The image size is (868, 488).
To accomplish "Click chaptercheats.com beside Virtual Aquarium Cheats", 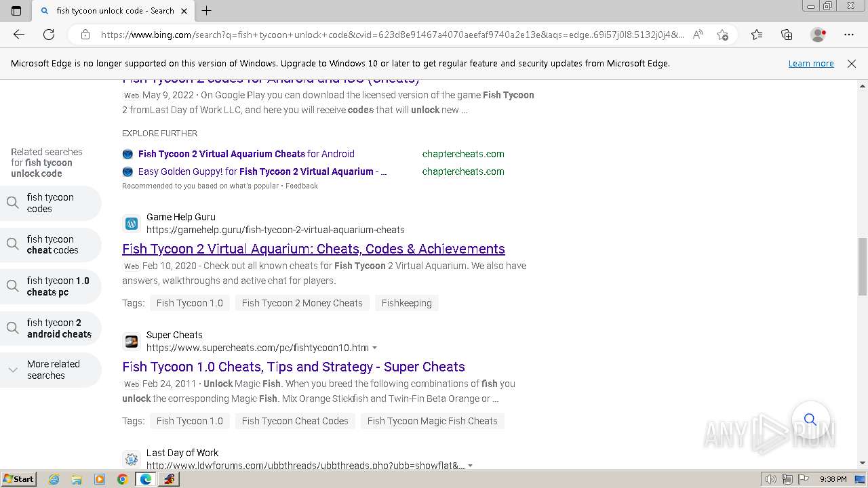I will tap(463, 154).
